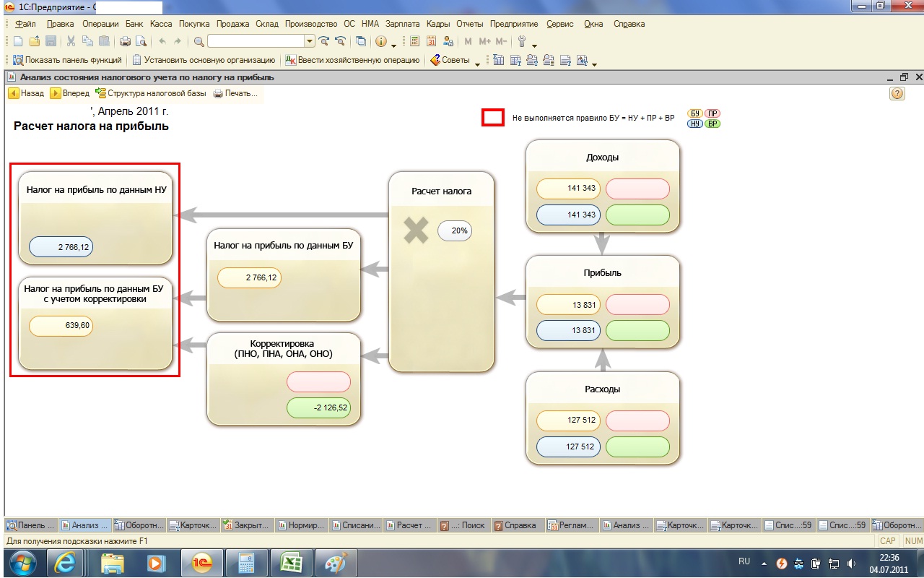Image resolution: width=924 pixels, height=578 pixels.
Task: Expand the search field dropdown arrow
Action: (x=310, y=41)
